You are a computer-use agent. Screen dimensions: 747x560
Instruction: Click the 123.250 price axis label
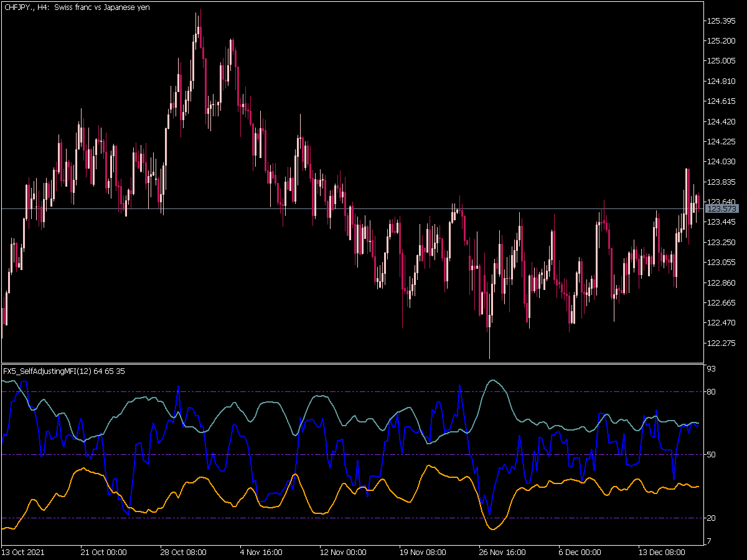tap(721, 242)
